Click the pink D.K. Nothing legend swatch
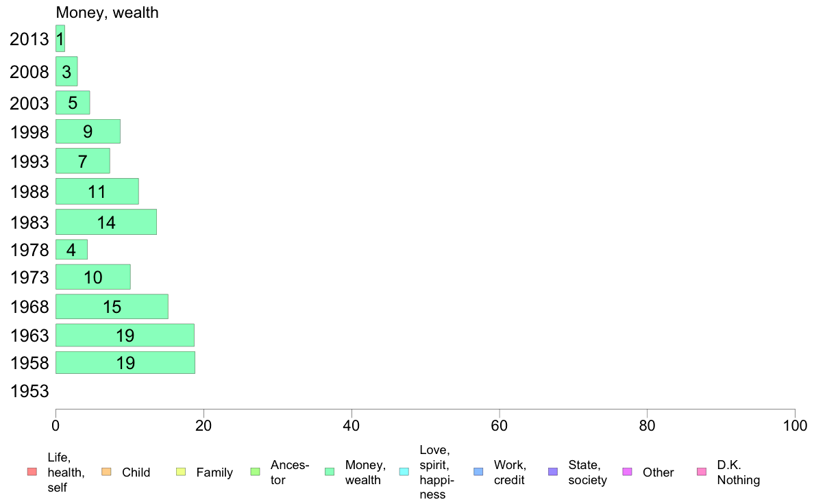The image size is (814, 504). 702,472
